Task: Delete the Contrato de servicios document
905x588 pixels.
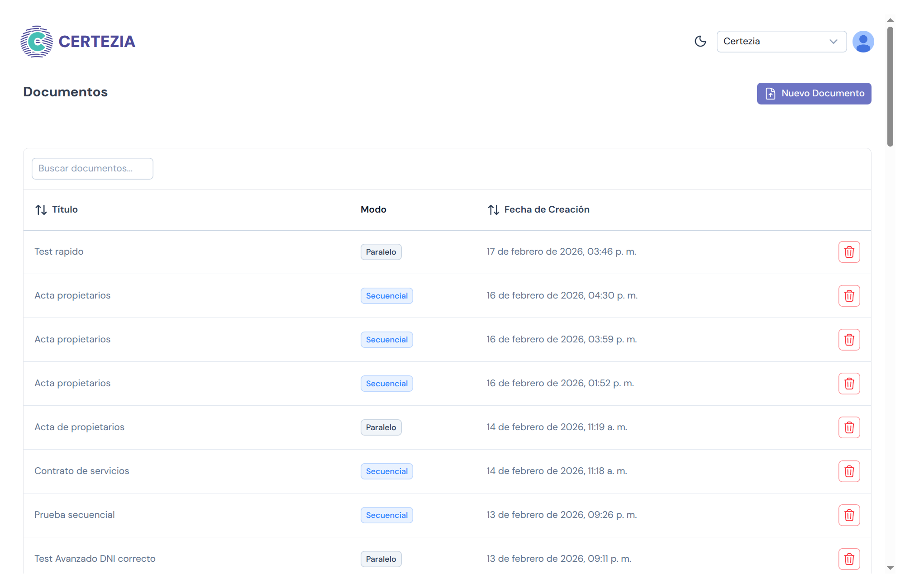Action: click(849, 471)
